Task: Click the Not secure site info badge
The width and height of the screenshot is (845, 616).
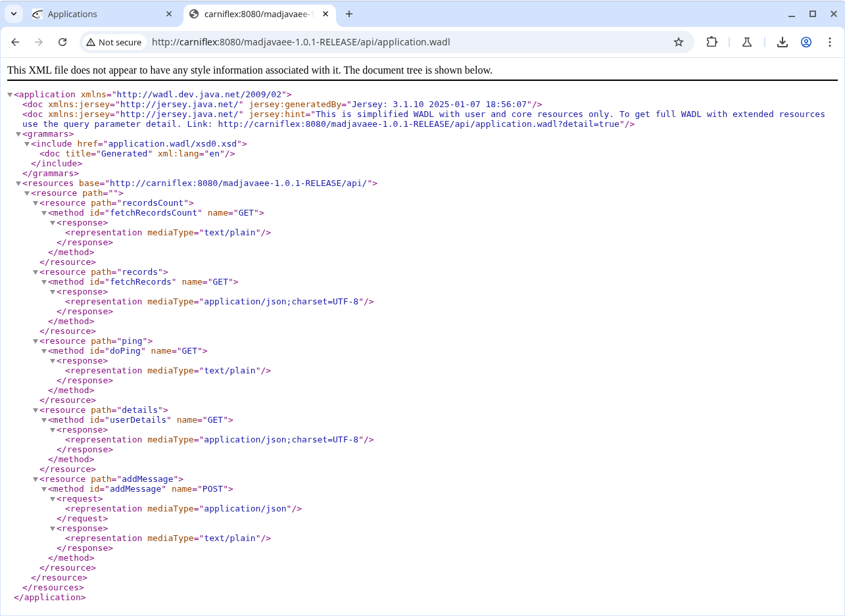Action: (x=114, y=42)
